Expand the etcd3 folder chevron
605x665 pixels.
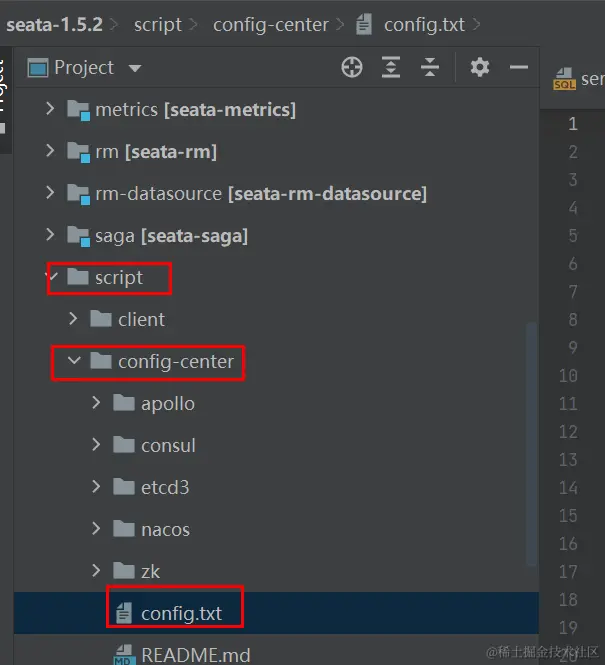[96, 486]
